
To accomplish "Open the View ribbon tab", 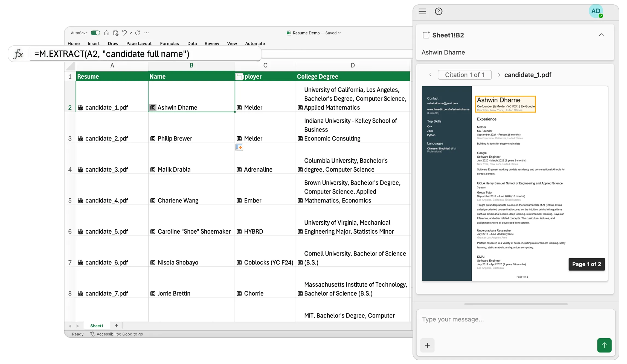I will (x=232, y=43).
